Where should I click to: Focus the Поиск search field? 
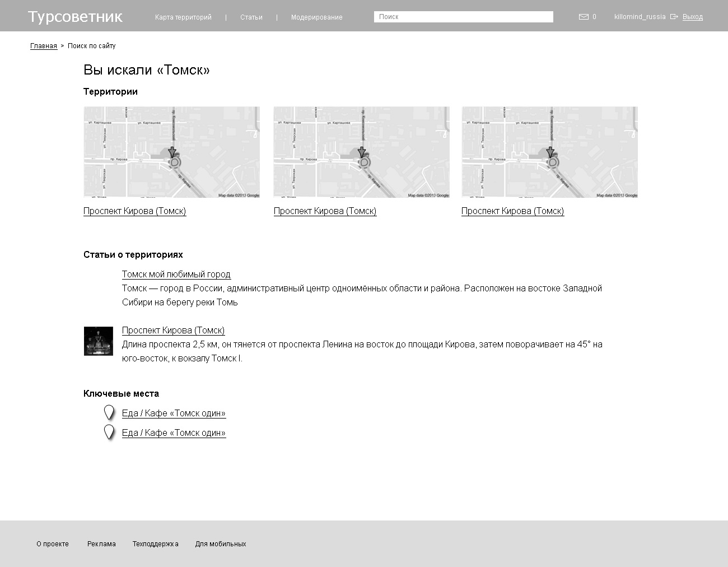tap(463, 17)
